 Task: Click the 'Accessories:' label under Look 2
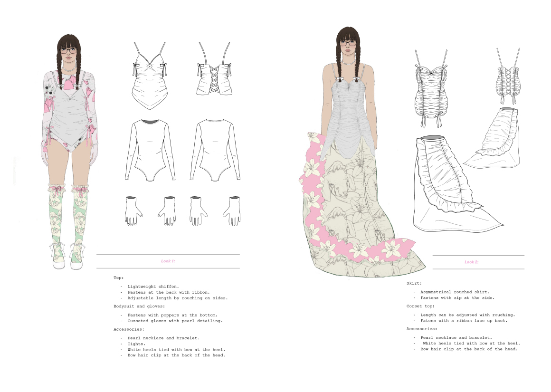click(422, 329)
